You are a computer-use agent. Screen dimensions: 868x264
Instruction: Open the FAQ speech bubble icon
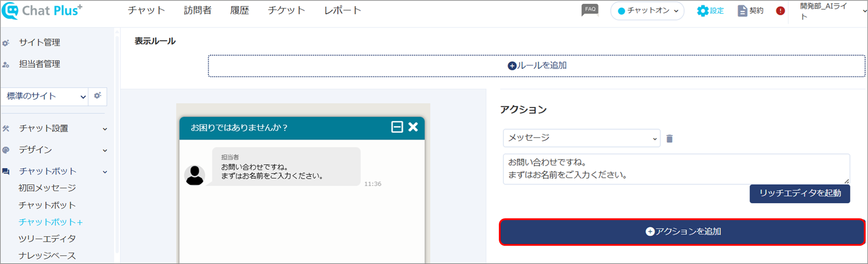click(590, 10)
